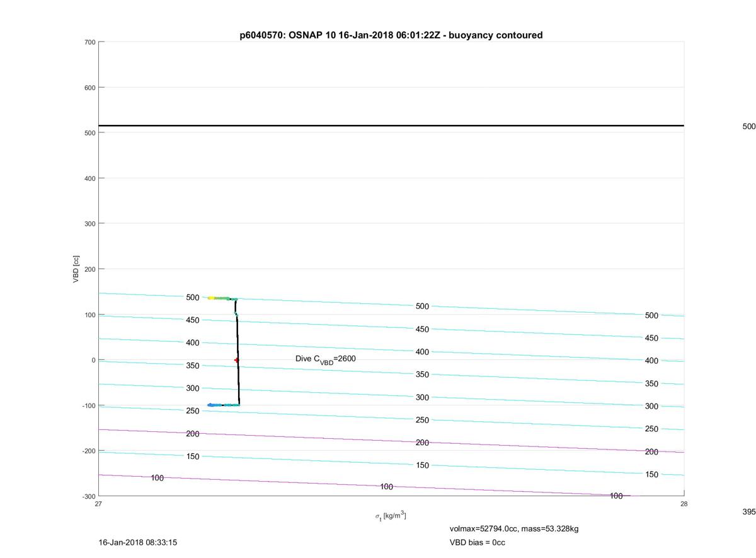Click the vertical black dive track line
Image resolution: width=756 pixels, height=558 pixels.
click(238, 352)
